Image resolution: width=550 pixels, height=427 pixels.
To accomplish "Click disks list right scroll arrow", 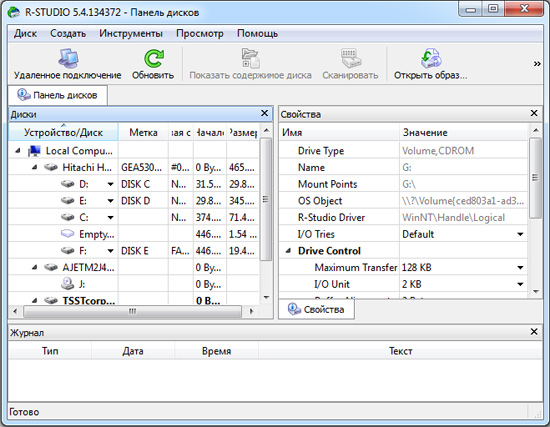I will click(251, 311).
